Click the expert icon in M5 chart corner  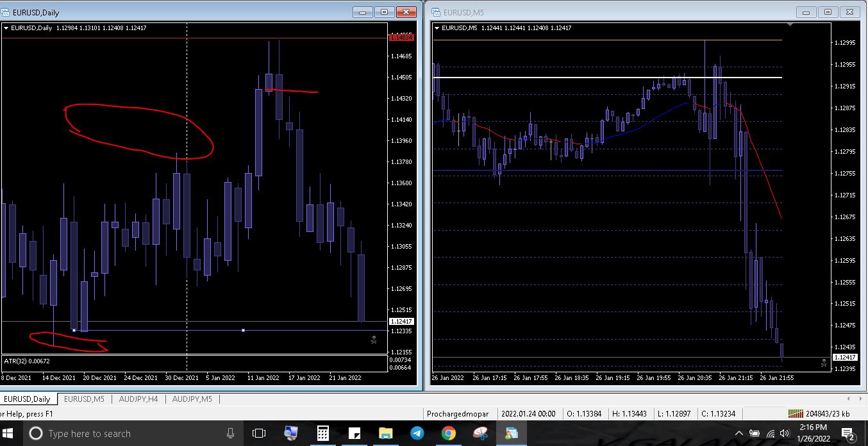pos(824,363)
